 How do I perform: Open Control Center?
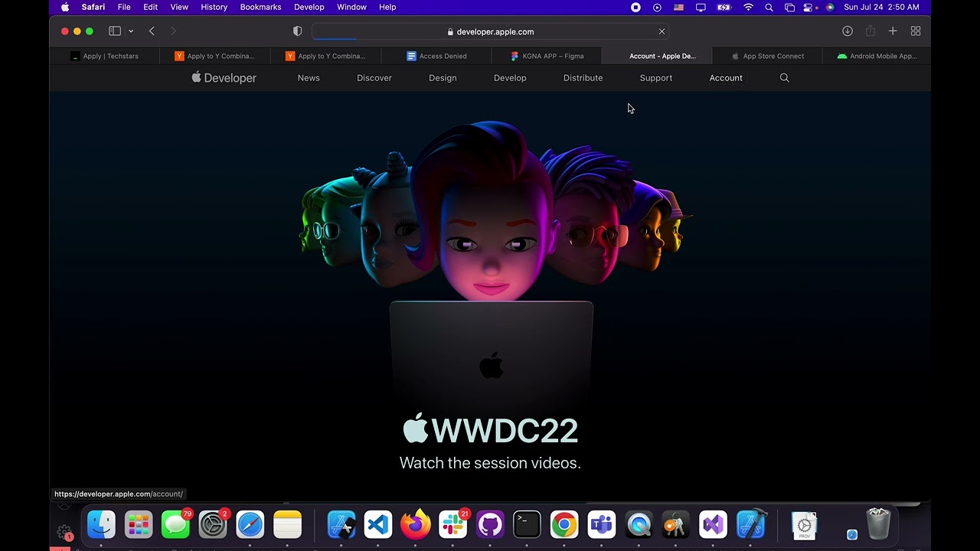tap(809, 7)
